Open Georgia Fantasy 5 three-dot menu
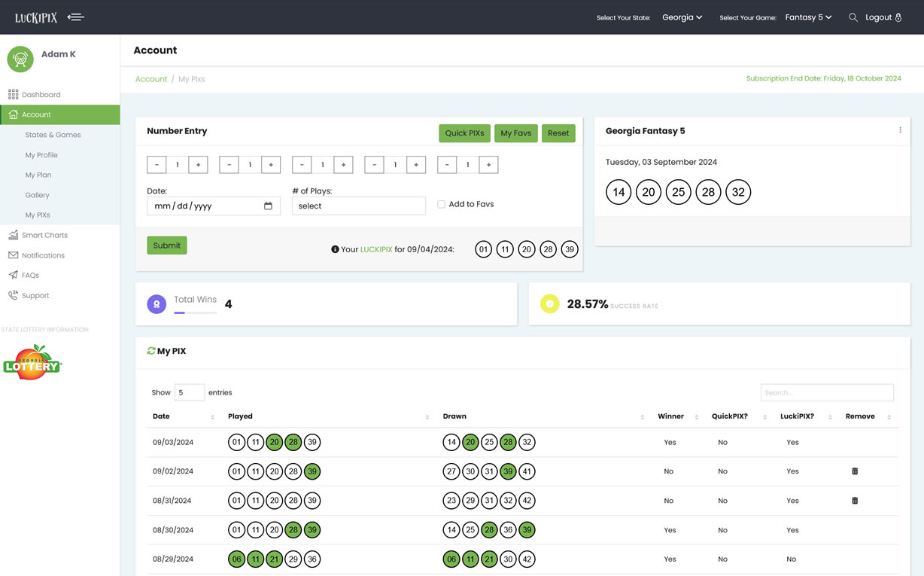This screenshot has height=576, width=924. click(900, 130)
